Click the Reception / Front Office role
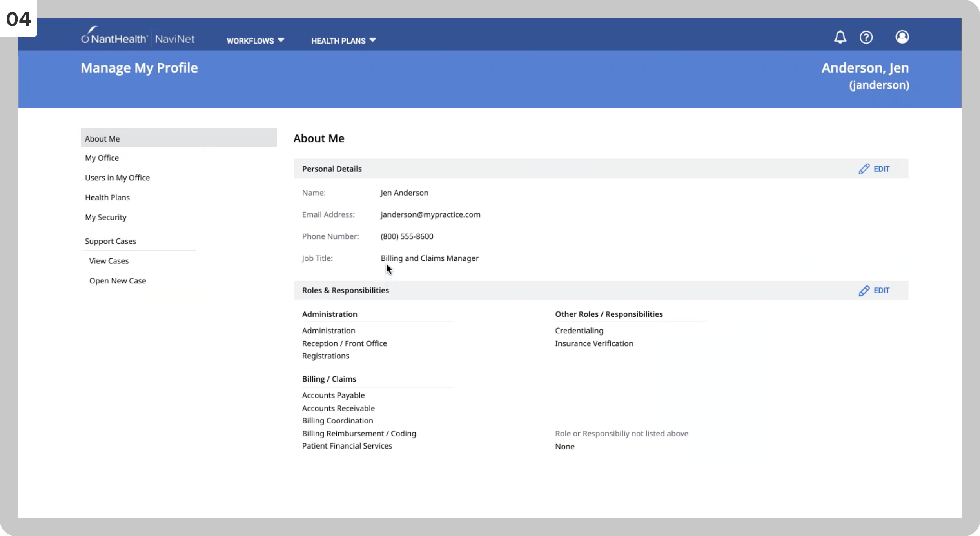 pos(344,343)
